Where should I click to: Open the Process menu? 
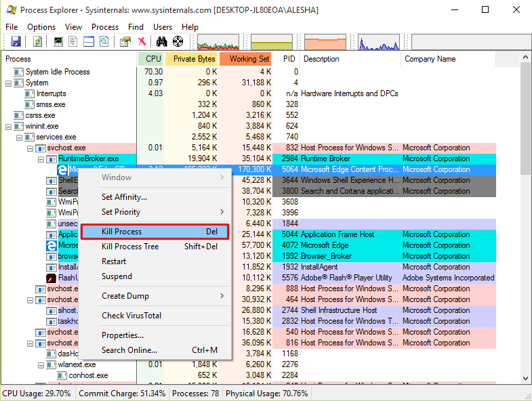105,27
